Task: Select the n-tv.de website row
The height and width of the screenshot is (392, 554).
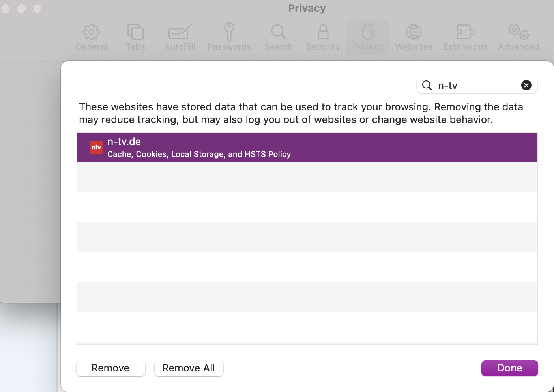Action: coord(307,147)
